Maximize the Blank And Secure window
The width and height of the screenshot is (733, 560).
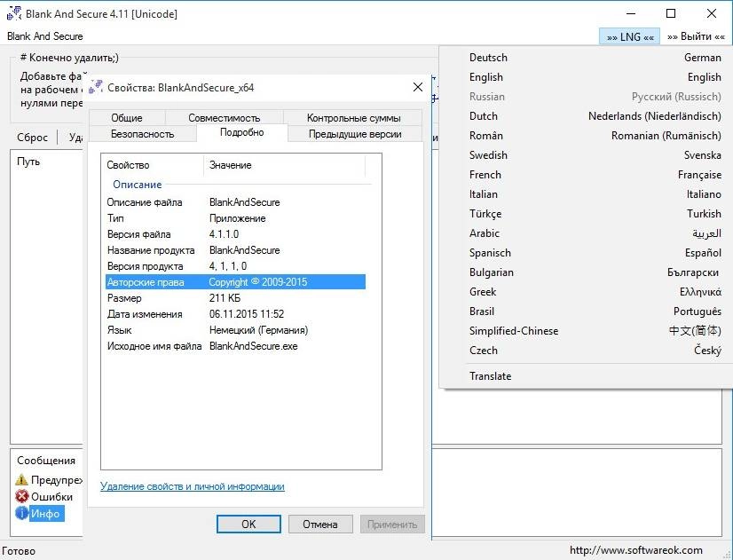pyautogui.click(x=670, y=13)
